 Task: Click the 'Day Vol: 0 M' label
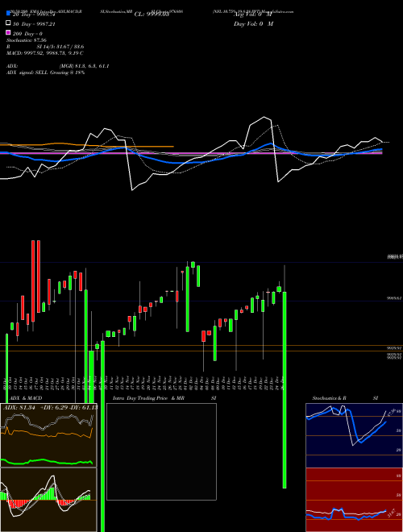click(x=253, y=23)
